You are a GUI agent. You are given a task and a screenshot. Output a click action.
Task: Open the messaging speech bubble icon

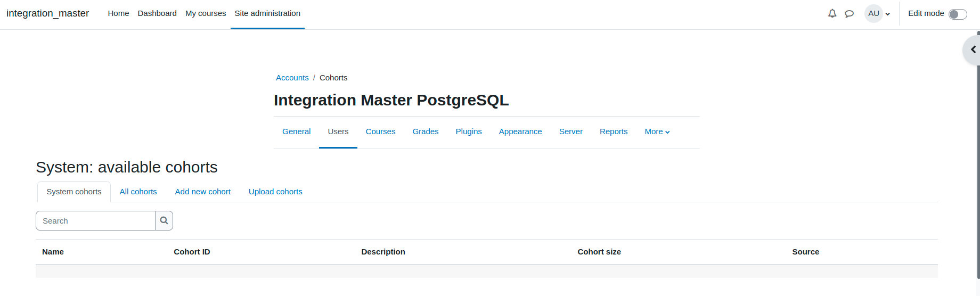849,14
